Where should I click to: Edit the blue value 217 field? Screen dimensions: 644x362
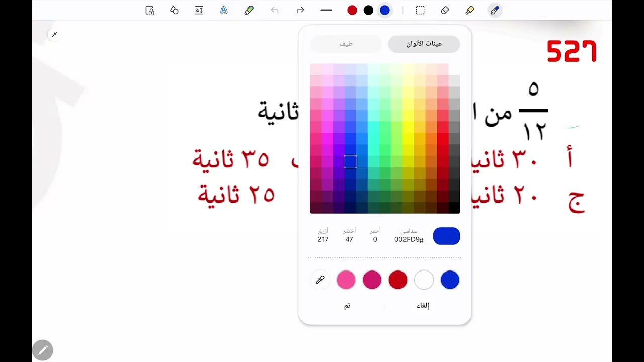323,239
